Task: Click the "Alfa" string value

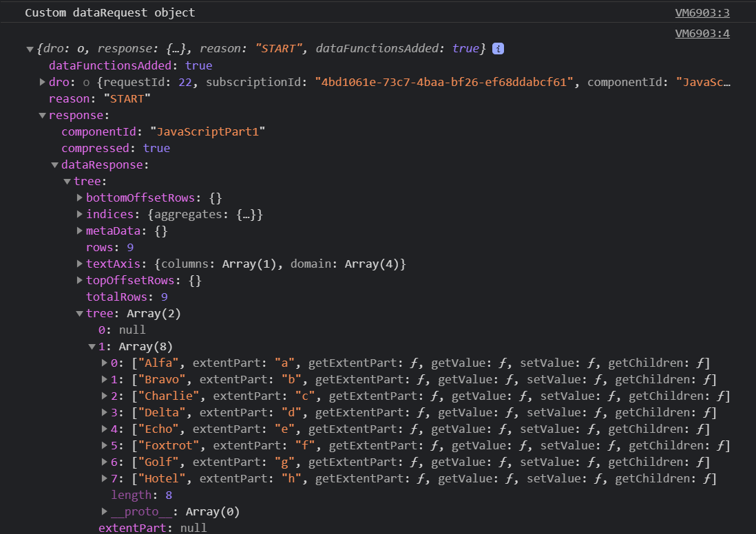Action: [x=158, y=363]
